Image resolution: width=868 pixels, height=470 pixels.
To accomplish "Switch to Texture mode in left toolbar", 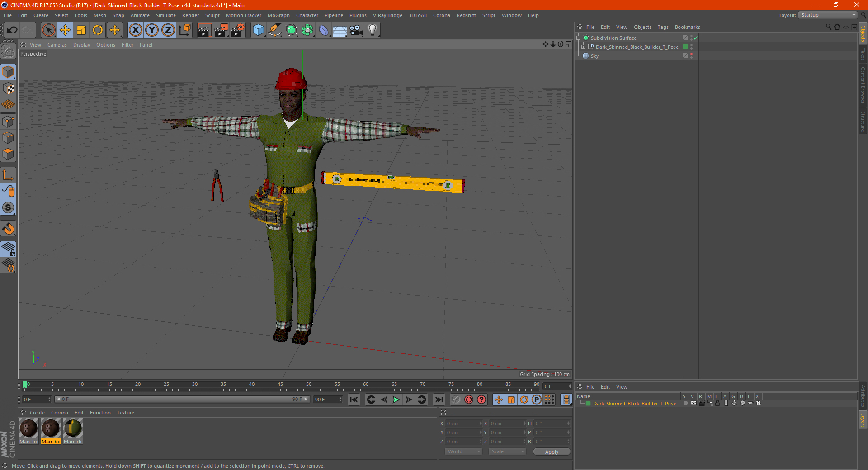I will pyautogui.click(x=8, y=89).
